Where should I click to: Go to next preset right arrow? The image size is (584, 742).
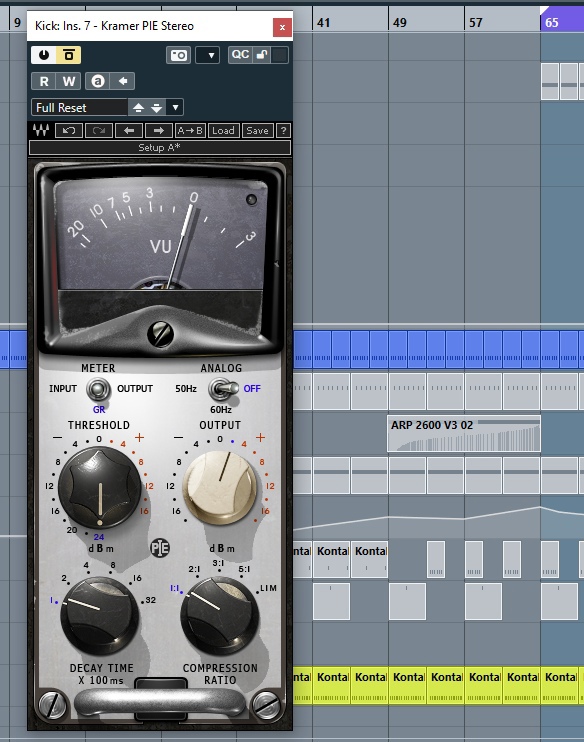pyautogui.click(x=159, y=130)
